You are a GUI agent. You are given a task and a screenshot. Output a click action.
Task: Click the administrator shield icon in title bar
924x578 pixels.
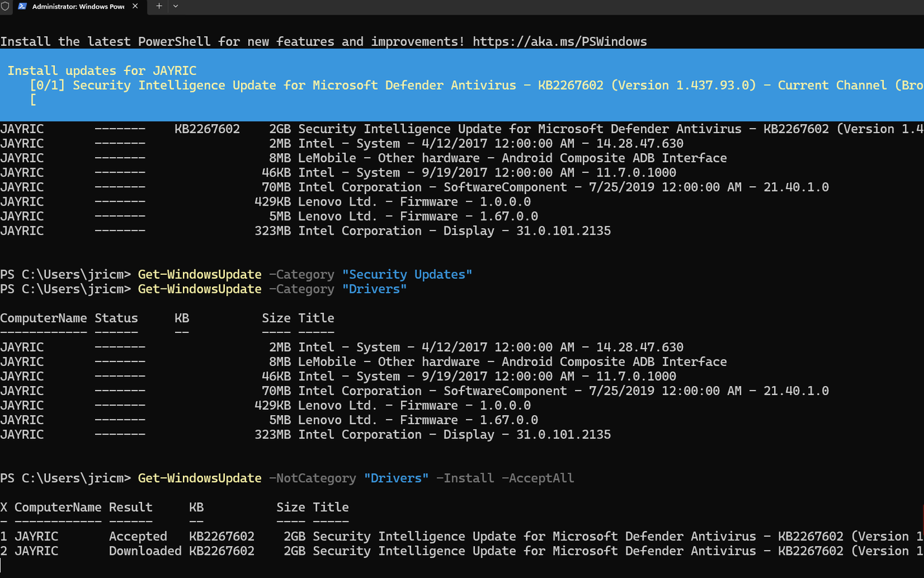pyautogui.click(x=5, y=6)
